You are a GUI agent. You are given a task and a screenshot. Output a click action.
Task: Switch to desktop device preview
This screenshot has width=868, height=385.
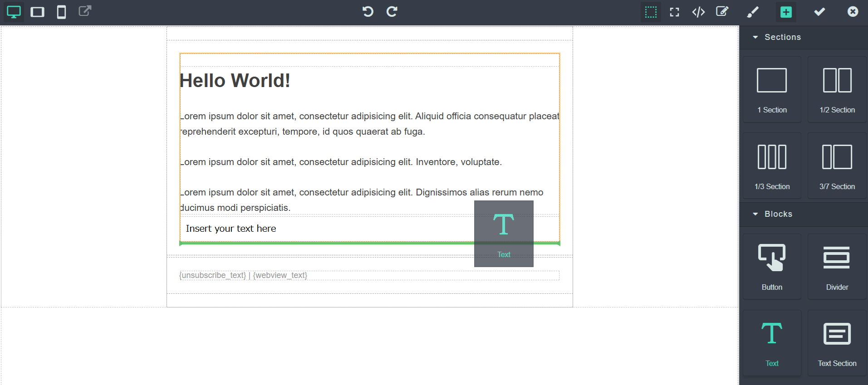(14, 12)
